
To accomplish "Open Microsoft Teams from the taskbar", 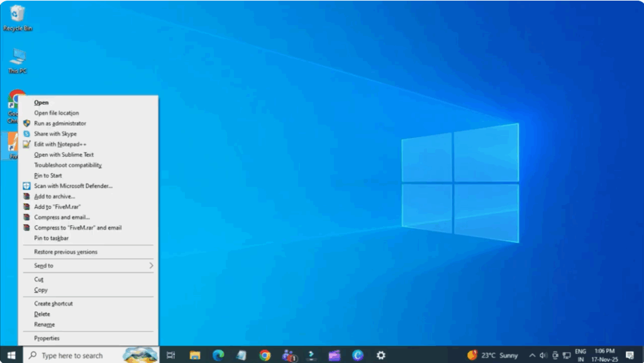I will tap(289, 355).
